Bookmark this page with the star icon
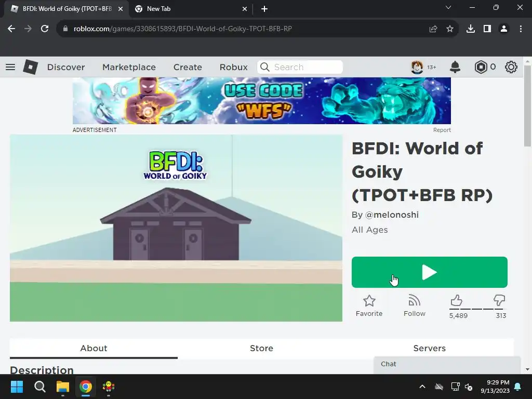The image size is (532, 399). click(450, 29)
